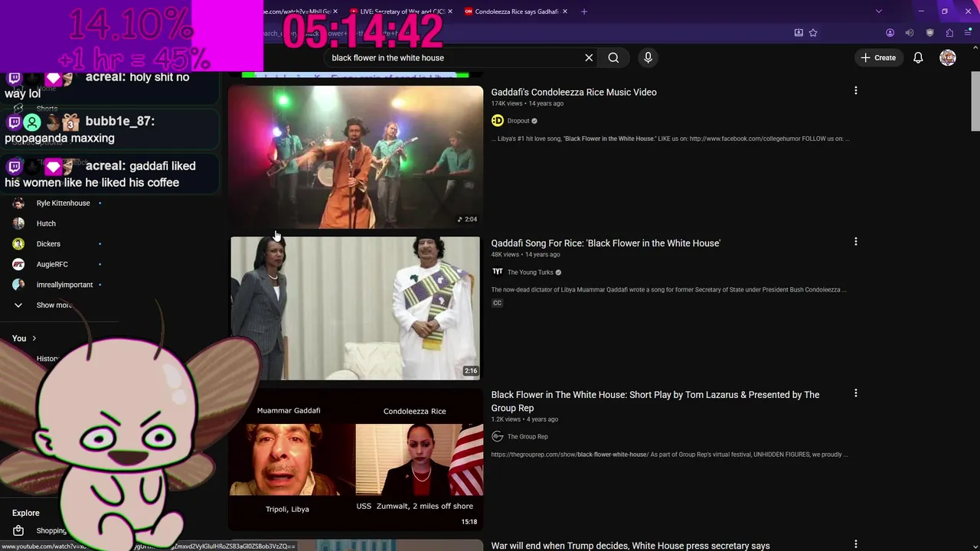This screenshot has height=551, width=980.
Task: Bookmark this page with the star icon
Action: click(x=813, y=33)
